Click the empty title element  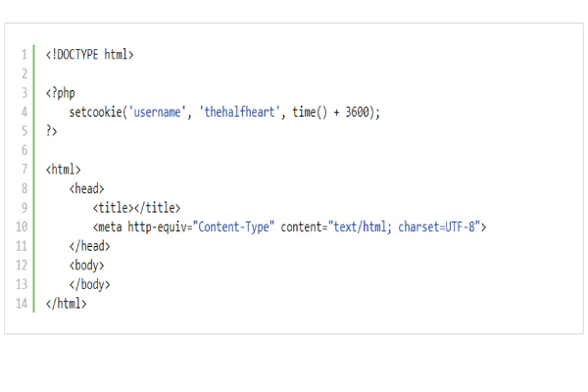coord(137,208)
